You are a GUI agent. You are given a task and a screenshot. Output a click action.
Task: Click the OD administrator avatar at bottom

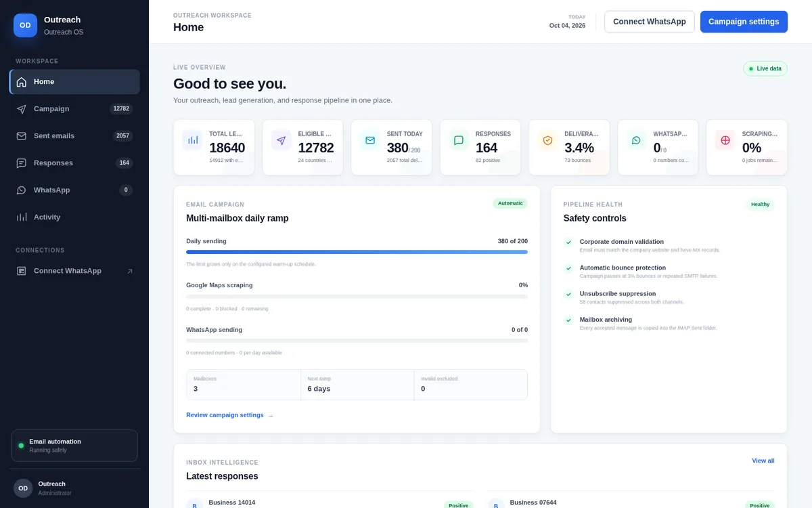tap(23, 488)
